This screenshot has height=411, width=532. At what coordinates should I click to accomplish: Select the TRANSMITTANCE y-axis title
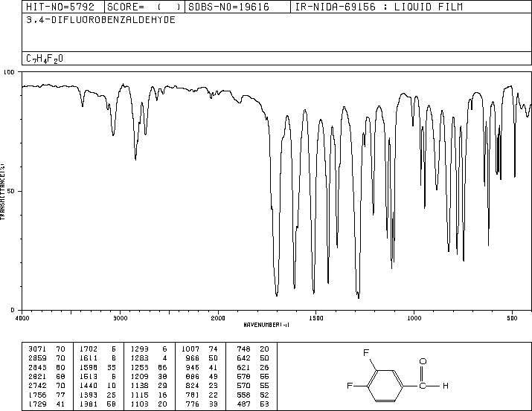(x=2, y=192)
